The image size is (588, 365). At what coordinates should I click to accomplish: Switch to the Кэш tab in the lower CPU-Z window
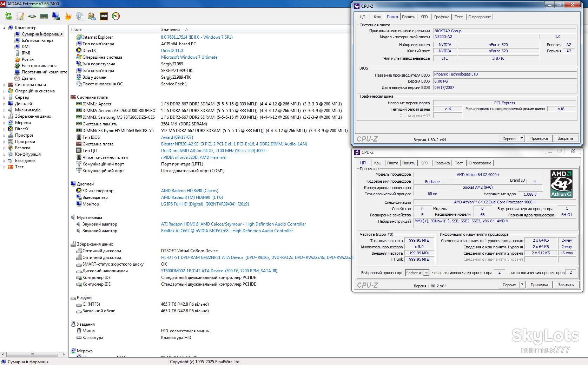click(378, 163)
